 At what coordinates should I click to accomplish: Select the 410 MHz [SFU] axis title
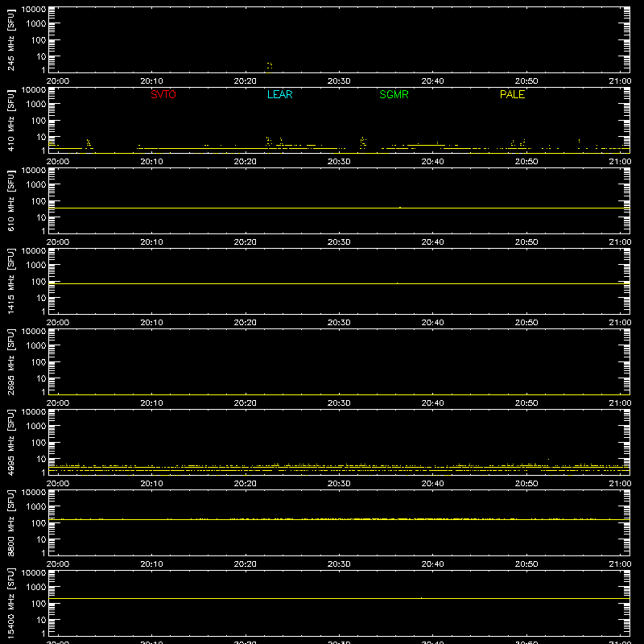click(10, 120)
